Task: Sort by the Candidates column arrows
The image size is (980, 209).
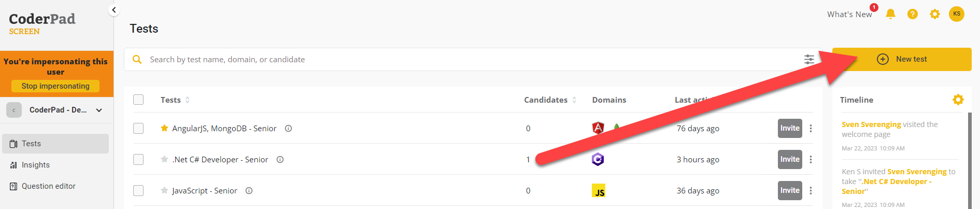Action: [x=574, y=100]
